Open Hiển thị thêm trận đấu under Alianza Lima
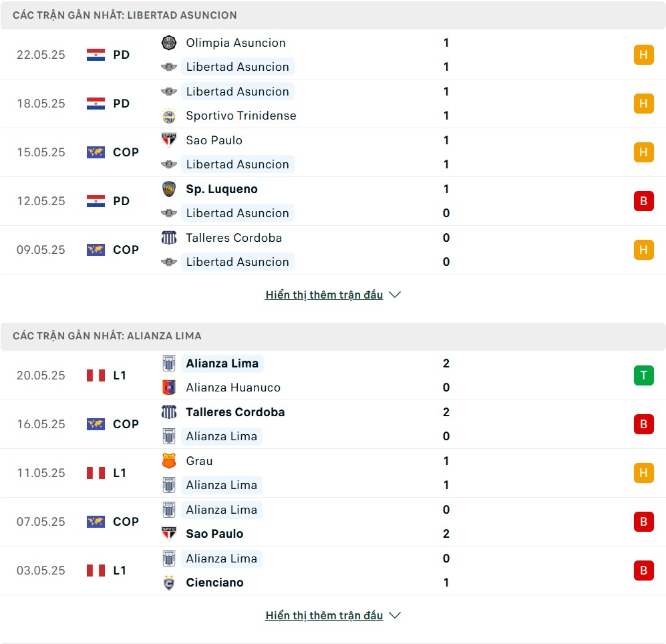The height and width of the screenshot is (644, 666). coord(324,615)
